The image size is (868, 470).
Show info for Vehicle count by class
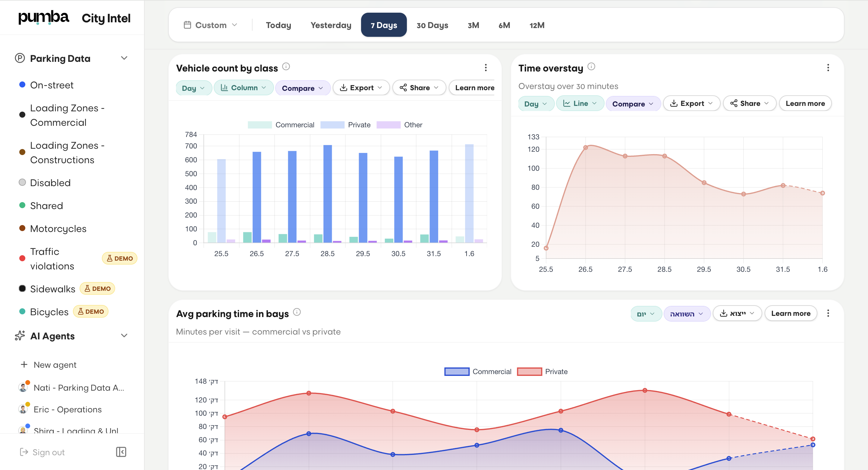(x=286, y=66)
